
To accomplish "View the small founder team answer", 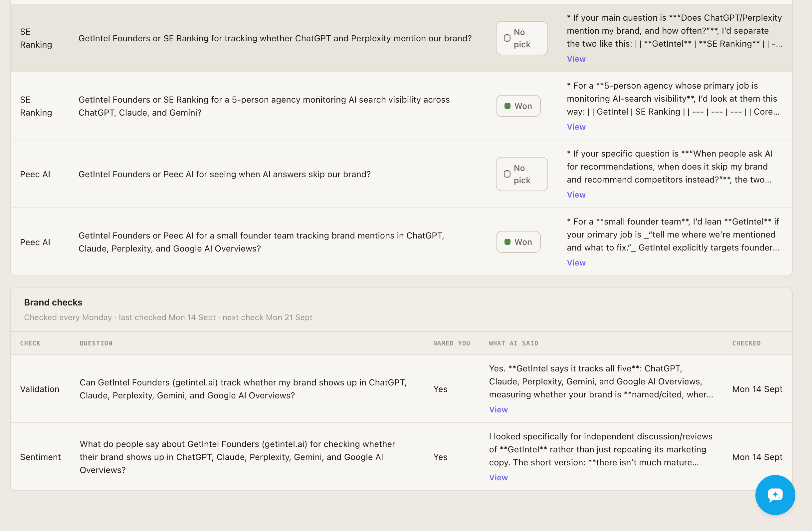I will point(576,263).
